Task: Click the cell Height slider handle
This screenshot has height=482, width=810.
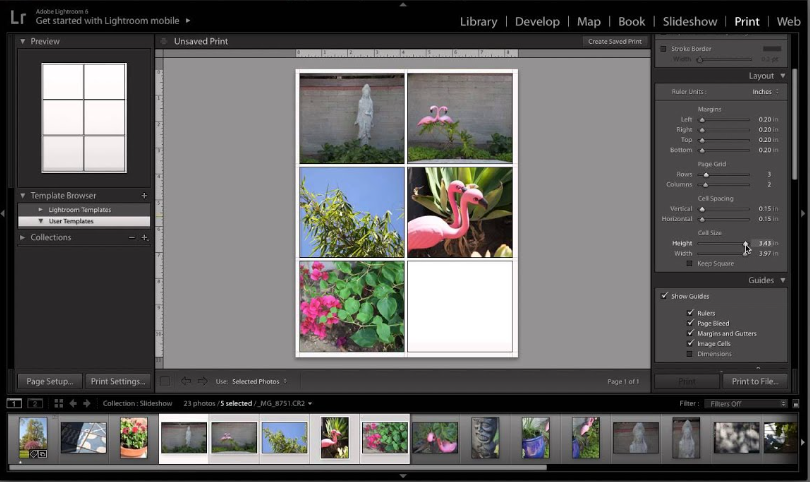Action: point(745,243)
